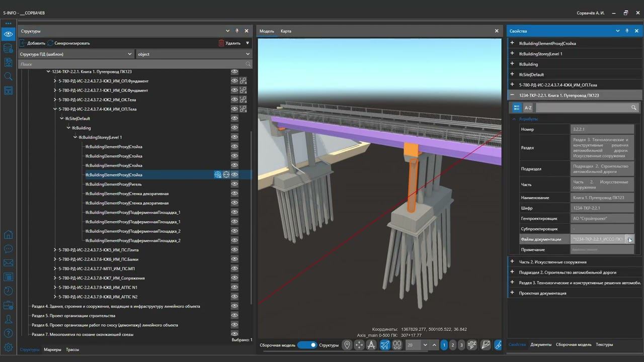Expand the КЖ5_ИМ_ПС.Плита tree node
The height and width of the screenshot is (362, 644).
55,250
